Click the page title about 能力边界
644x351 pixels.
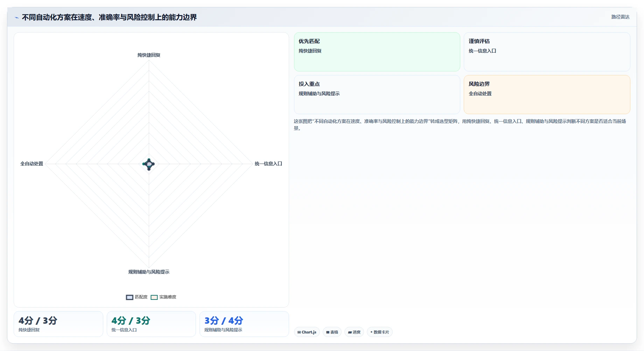(x=109, y=17)
